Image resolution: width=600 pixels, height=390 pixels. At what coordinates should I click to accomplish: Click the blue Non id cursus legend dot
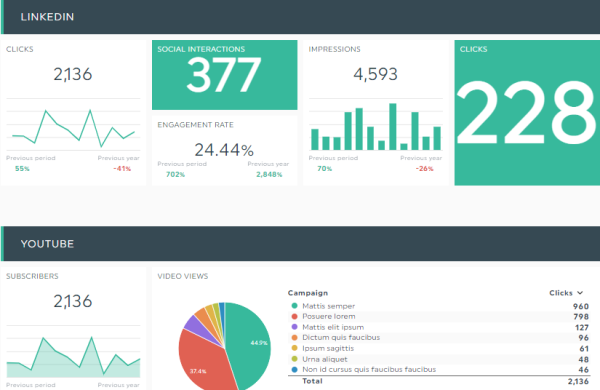pyautogui.click(x=294, y=369)
